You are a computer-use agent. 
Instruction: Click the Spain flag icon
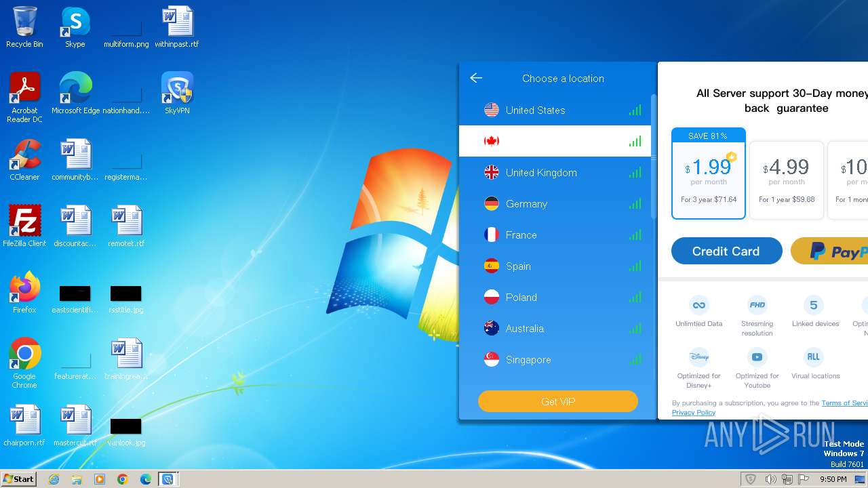tap(492, 266)
